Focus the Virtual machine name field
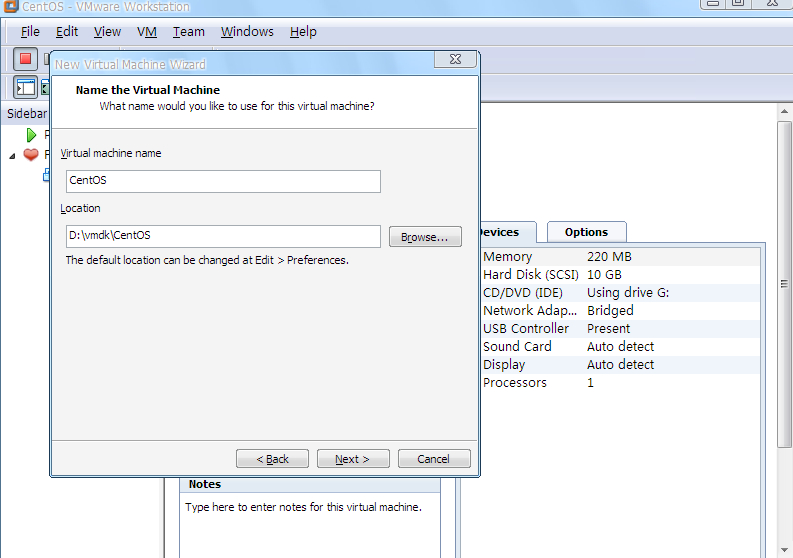The image size is (793, 558). (x=223, y=181)
